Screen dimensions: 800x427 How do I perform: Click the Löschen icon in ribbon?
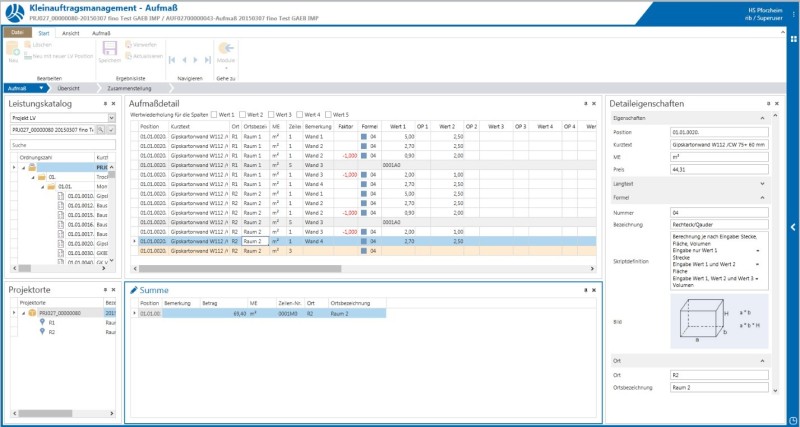tap(26, 45)
